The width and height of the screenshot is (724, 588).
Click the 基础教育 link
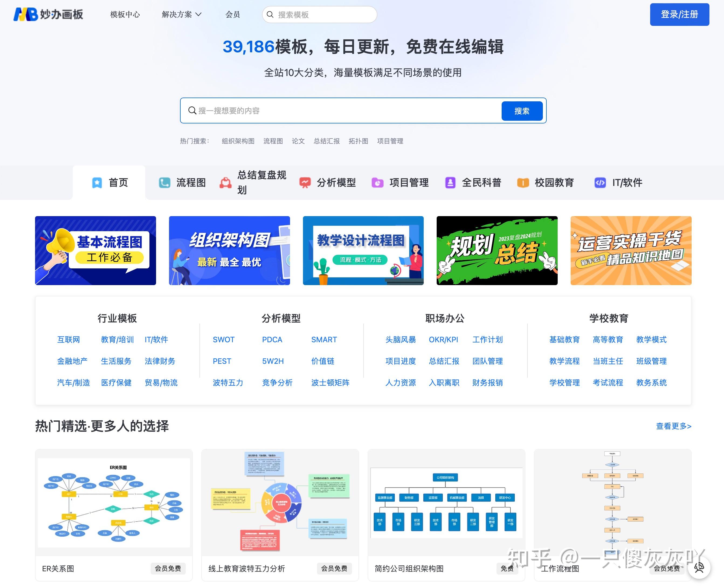564,339
